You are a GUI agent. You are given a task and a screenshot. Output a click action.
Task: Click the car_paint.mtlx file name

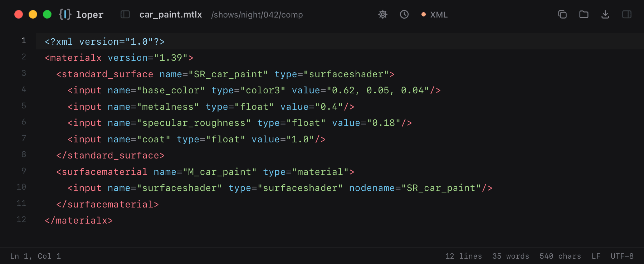171,15
